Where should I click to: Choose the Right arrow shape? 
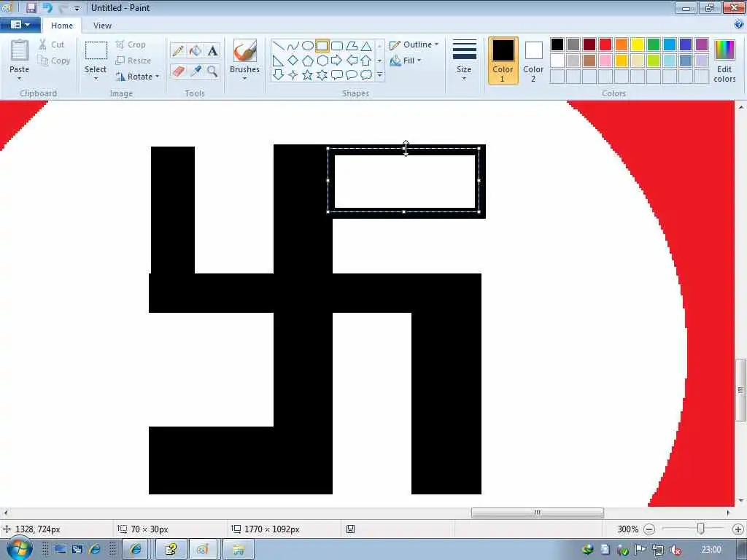coord(337,61)
